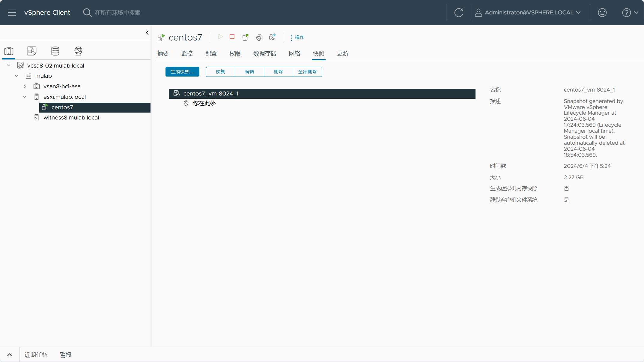Take a snapshot via toolbar icon
This screenshot has width=644, height=362.
coord(273,37)
